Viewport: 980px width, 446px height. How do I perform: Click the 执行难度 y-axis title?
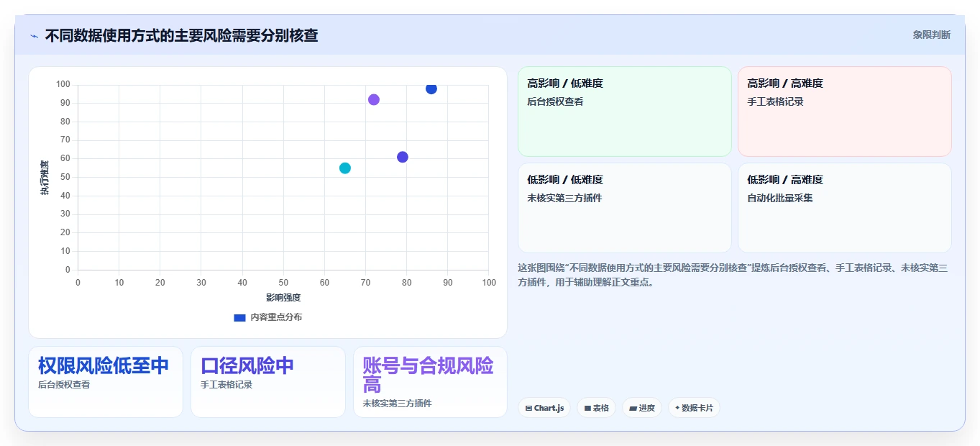(45, 178)
